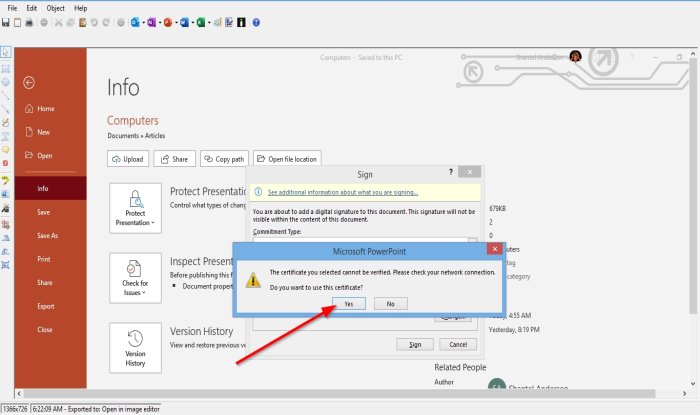Select the crop tool in the left toolbar
Image resolution: width=700 pixels, height=415 pixels.
coord(5,224)
